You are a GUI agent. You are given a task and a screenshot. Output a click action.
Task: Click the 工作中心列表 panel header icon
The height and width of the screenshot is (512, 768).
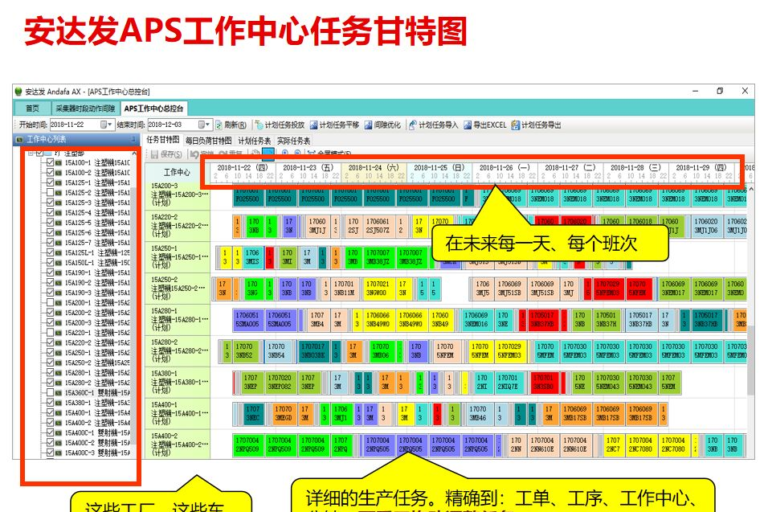20,140
